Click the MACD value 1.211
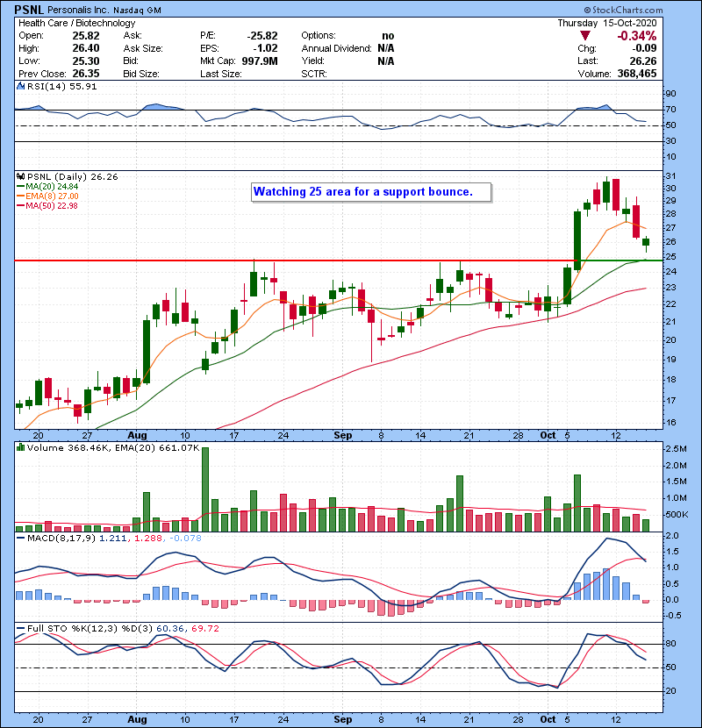This screenshot has height=728, width=702. pos(112,539)
